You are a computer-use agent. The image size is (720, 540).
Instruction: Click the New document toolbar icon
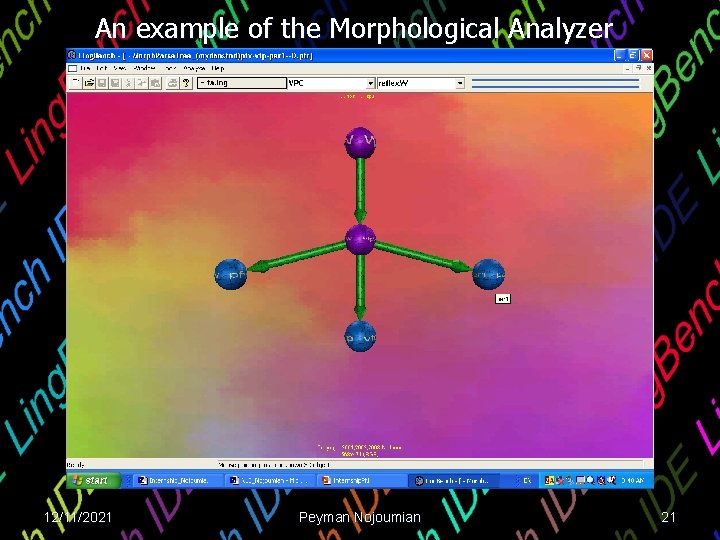(76, 83)
